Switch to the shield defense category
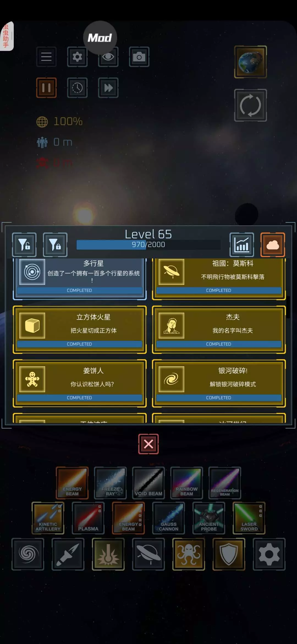Image resolution: width=297 pixels, height=644 pixels. pos(229,554)
